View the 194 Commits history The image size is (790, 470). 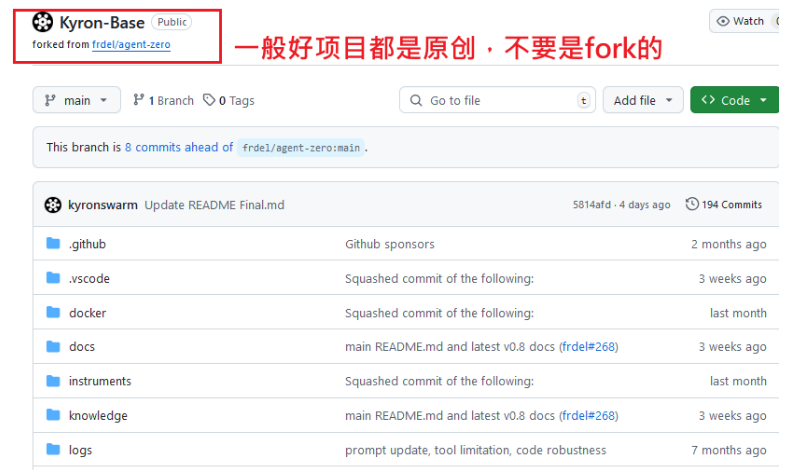tap(724, 205)
